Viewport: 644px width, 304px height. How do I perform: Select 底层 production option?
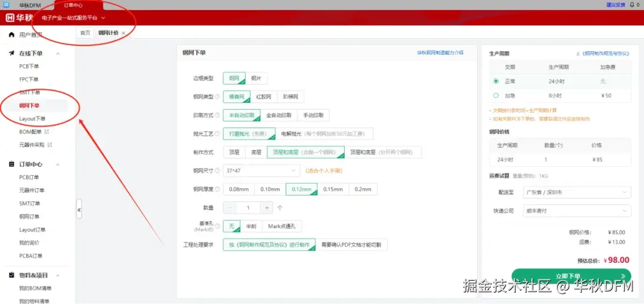click(256, 153)
